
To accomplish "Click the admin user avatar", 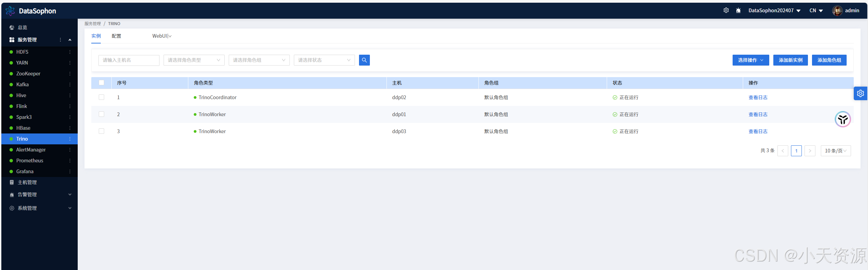I will click(837, 11).
